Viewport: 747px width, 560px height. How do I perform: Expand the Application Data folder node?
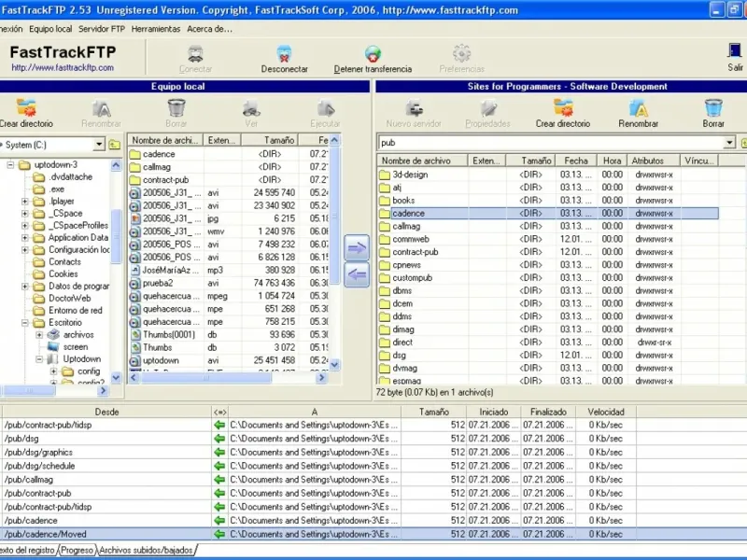(x=25, y=238)
